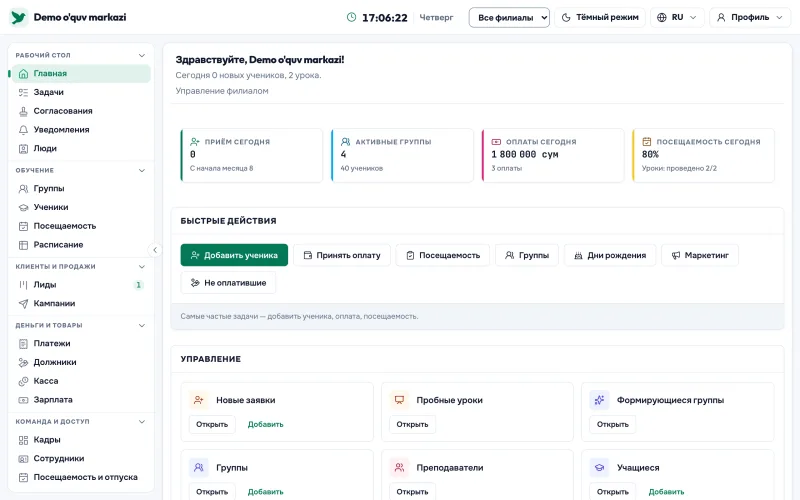Open Задачи in sidebar
Viewport: 800px width, 500px height.
[81, 92]
